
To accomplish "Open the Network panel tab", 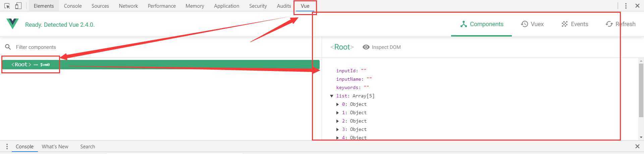I will (128, 6).
